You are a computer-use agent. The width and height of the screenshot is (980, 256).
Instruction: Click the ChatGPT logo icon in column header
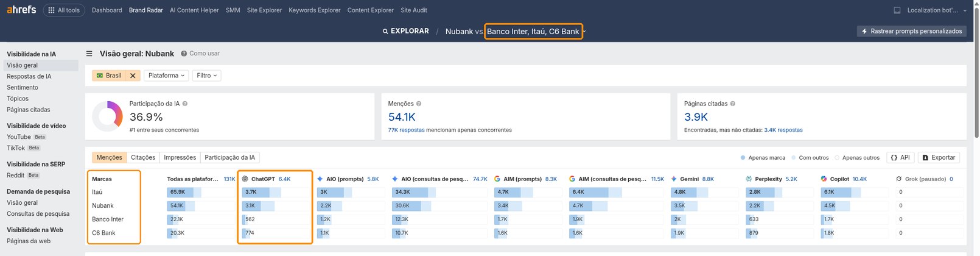[245, 179]
